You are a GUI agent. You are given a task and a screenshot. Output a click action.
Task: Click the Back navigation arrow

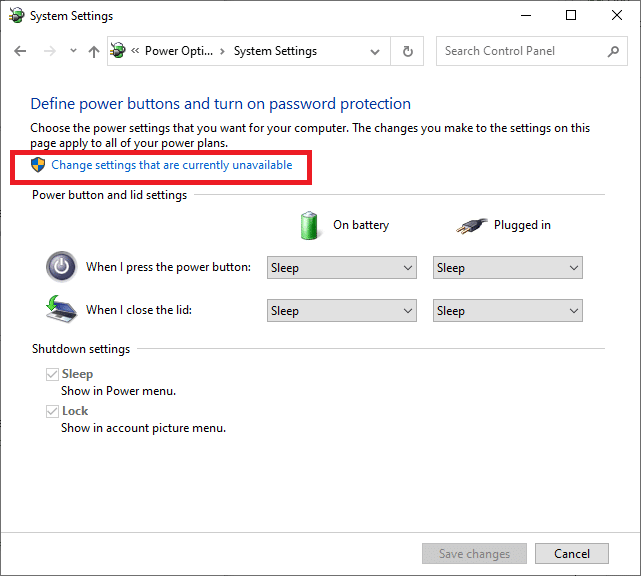point(20,51)
